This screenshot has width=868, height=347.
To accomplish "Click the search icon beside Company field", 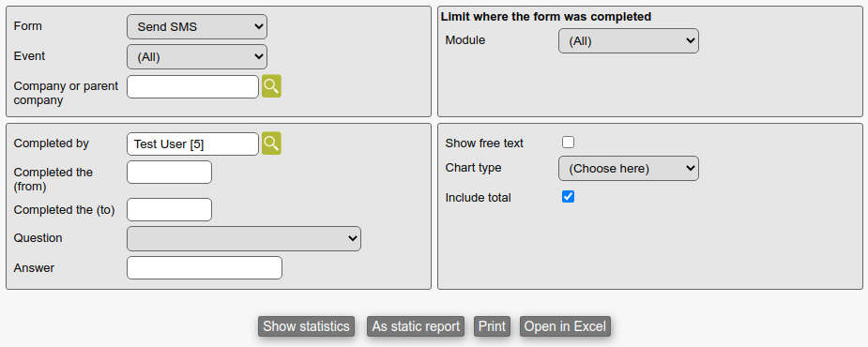I will click(271, 86).
